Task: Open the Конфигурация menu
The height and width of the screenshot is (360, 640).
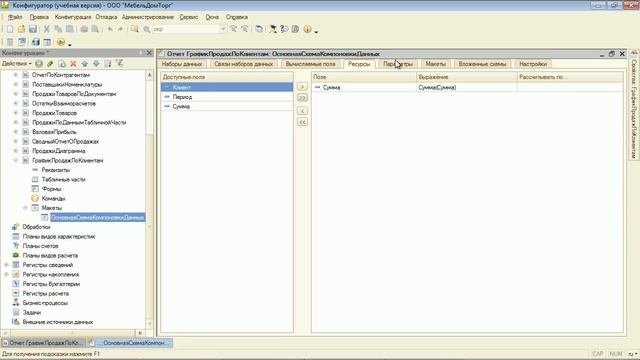Action: click(73, 17)
